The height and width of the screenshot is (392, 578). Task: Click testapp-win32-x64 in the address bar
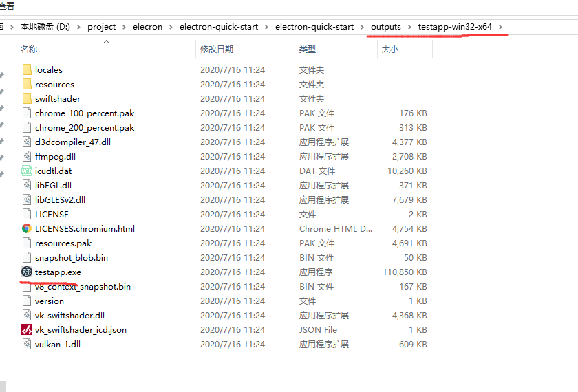(x=455, y=27)
